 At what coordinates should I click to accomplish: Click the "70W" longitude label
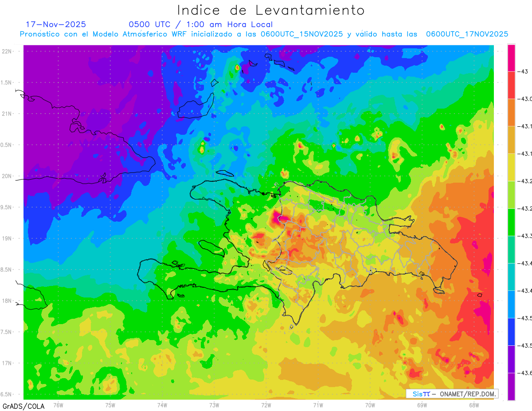tap(370, 405)
